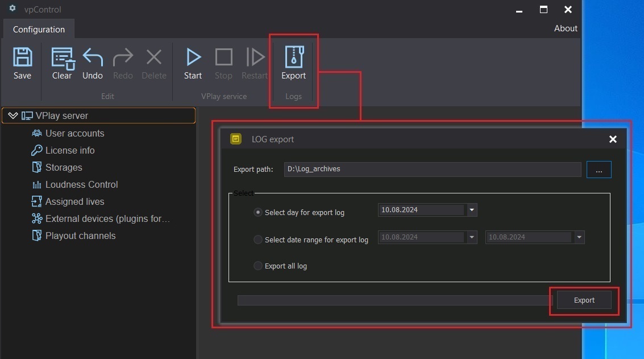Select Assigned lives entry
Viewport: 644px width, 359px height.
point(75,201)
